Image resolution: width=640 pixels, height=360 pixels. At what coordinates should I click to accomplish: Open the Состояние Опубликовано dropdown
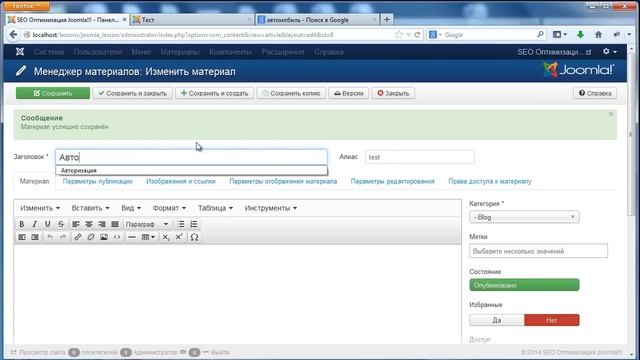point(524,285)
